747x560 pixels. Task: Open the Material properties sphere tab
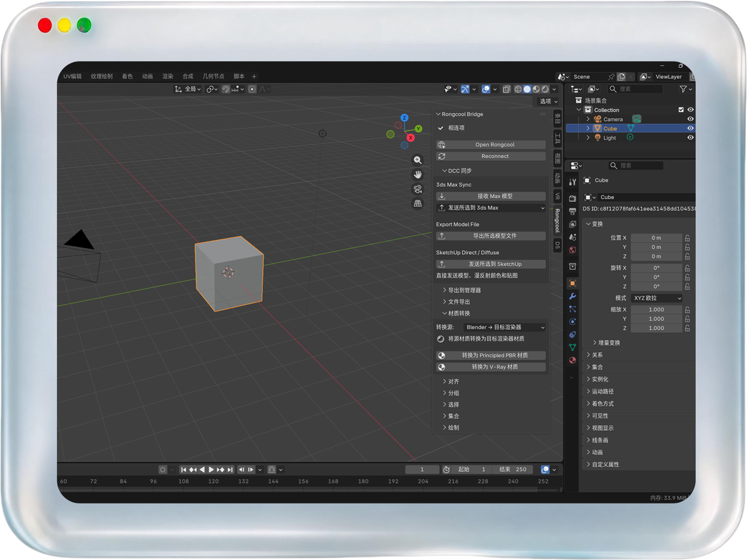click(572, 360)
